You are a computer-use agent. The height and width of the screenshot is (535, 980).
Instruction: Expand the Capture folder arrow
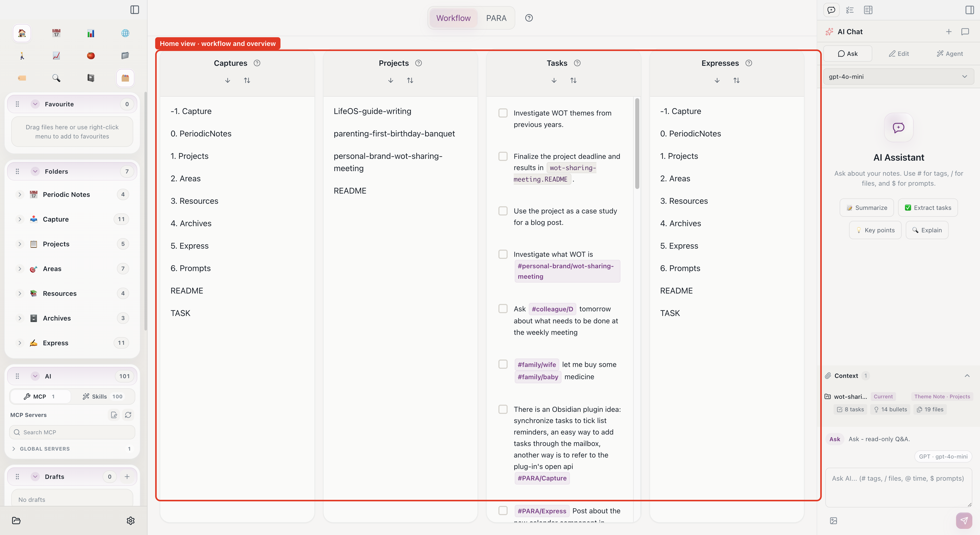click(20, 219)
